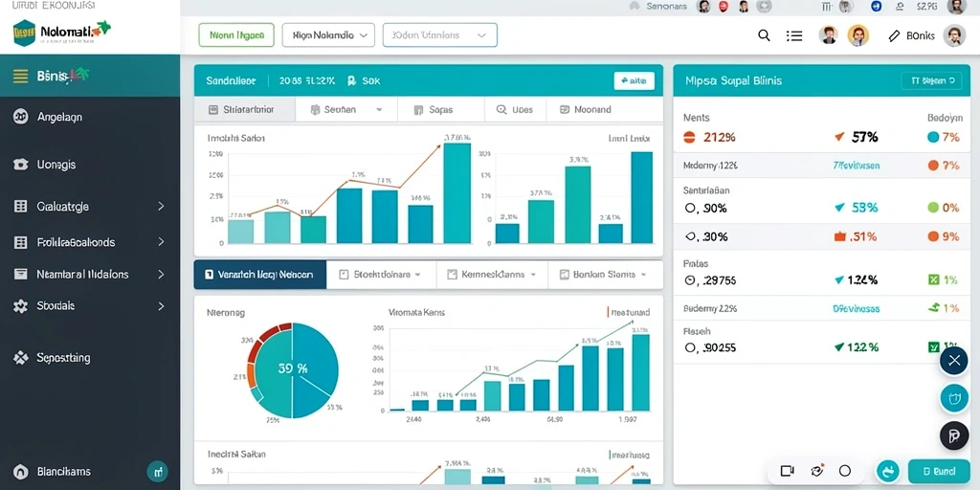Open the hamburger menu icon beside Bănis

point(21,77)
